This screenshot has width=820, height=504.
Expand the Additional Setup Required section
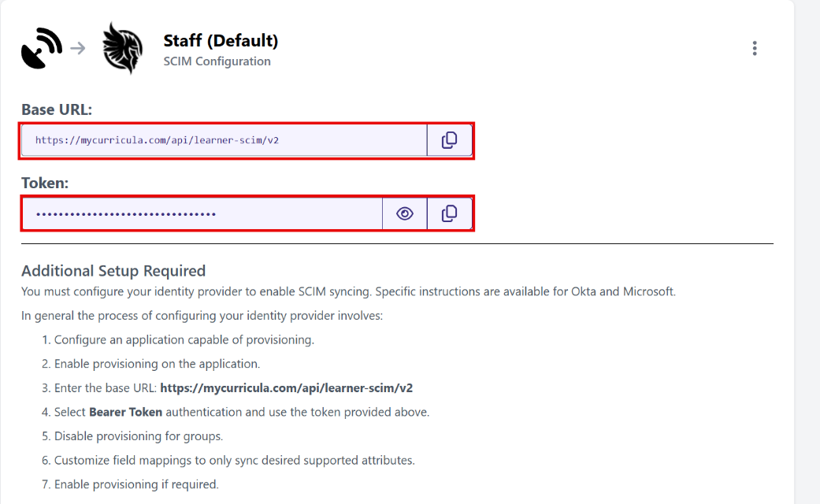tap(115, 270)
